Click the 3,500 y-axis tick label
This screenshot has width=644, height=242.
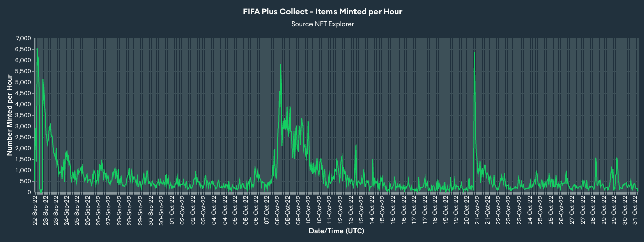click(24, 116)
